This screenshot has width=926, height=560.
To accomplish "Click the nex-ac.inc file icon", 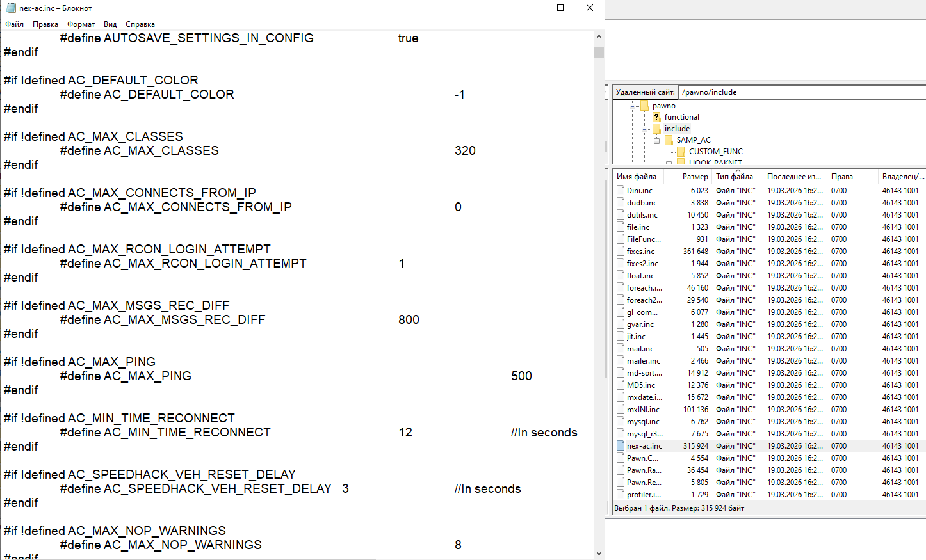I will [x=621, y=446].
